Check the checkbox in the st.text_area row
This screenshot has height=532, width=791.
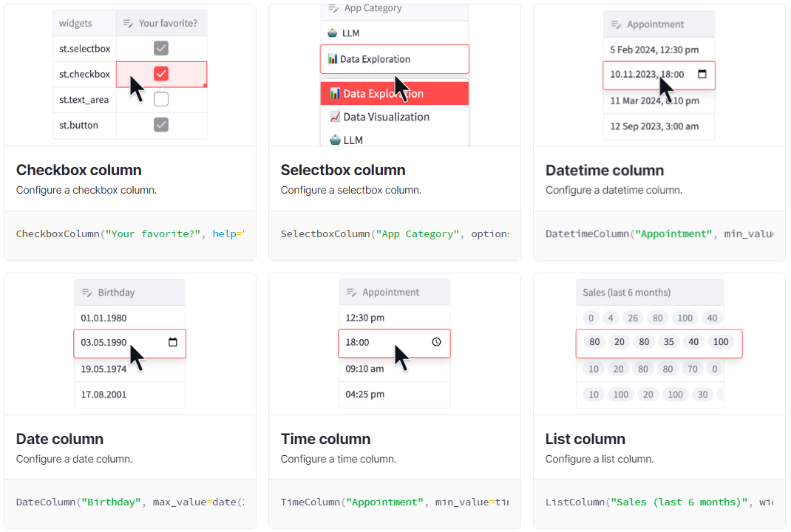point(161,99)
